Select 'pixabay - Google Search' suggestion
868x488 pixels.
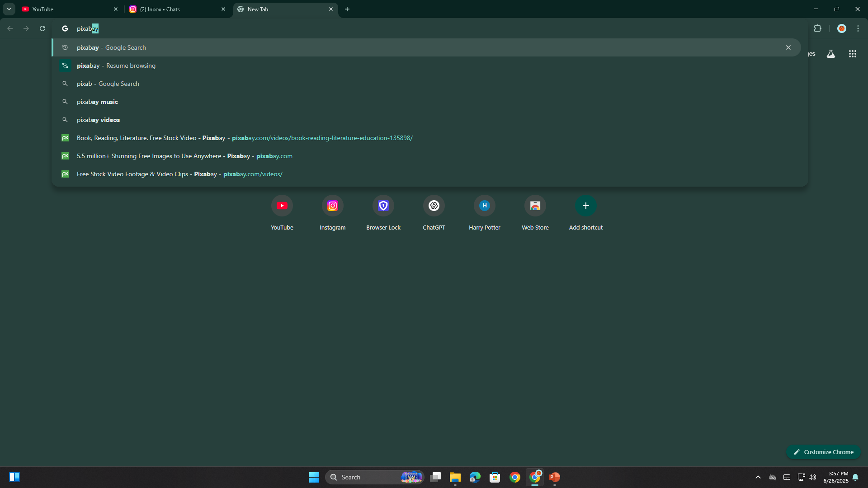pyautogui.click(x=426, y=47)
